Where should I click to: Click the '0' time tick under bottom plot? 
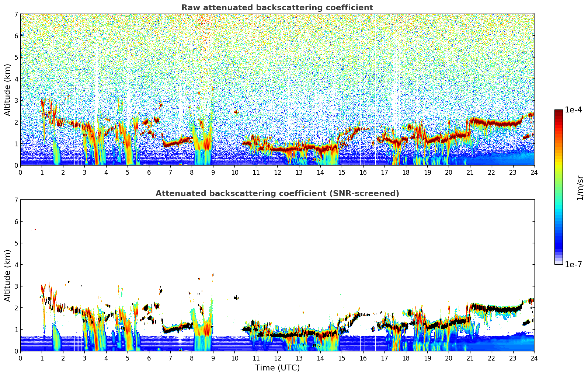(x=20, y=358)
